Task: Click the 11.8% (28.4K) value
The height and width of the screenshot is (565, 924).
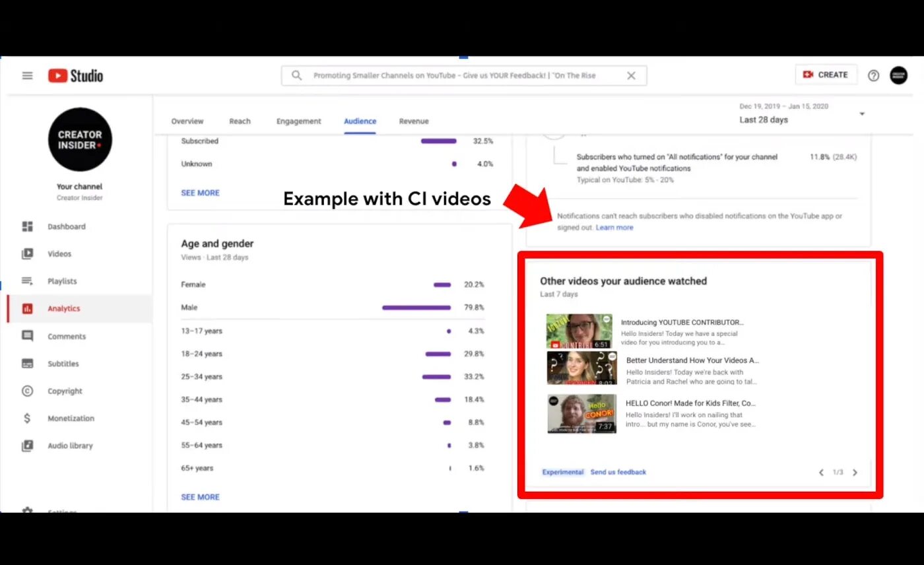Action: coord(833,157)
